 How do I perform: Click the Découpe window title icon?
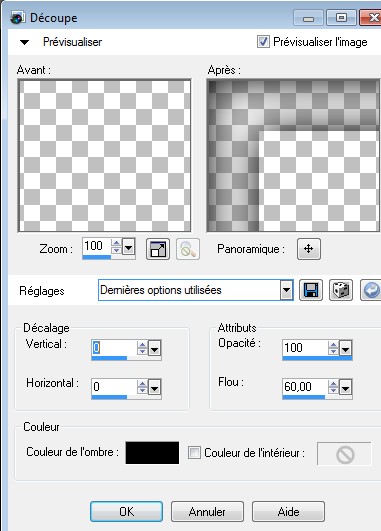[17, 18]
